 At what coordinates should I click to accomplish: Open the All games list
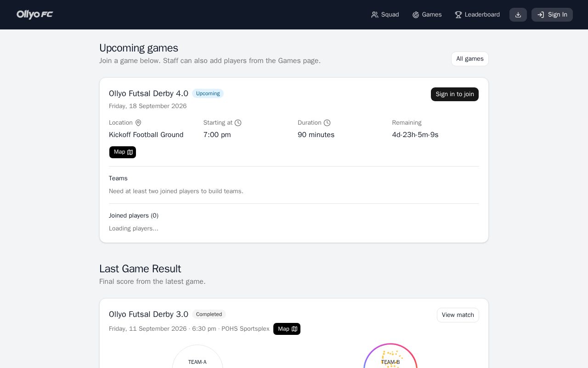[470, 59]
